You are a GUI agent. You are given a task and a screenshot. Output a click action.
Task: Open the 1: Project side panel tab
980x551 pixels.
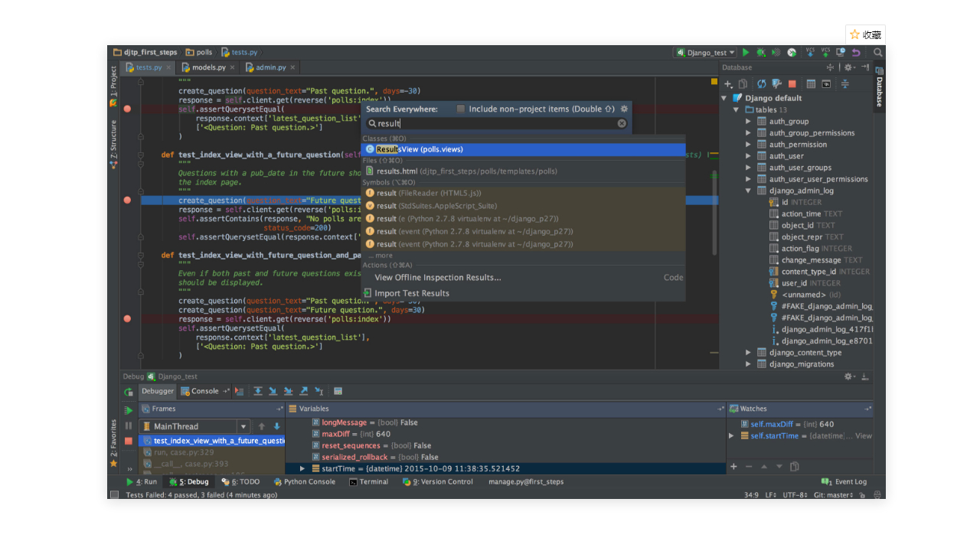point(113,86)
